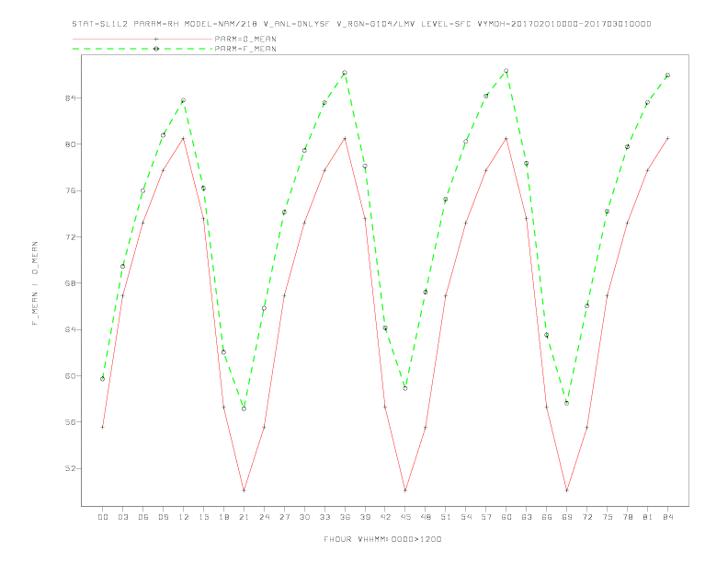The width and height of the screenshot is (728, 563).
Task: Click the y-axis tick label 60
Action: click(70, 376)
